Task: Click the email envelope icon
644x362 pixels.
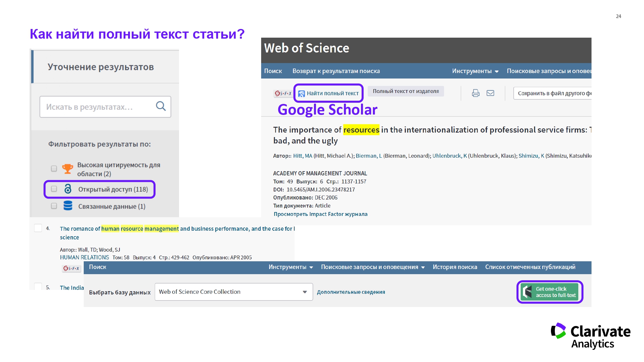Action: [x=490, y=93]
